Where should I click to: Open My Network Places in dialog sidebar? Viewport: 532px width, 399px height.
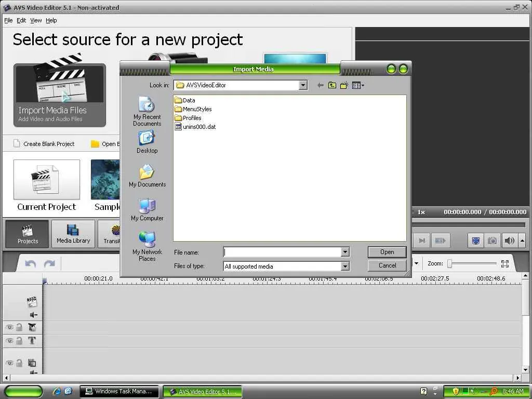tap(147, 246)
